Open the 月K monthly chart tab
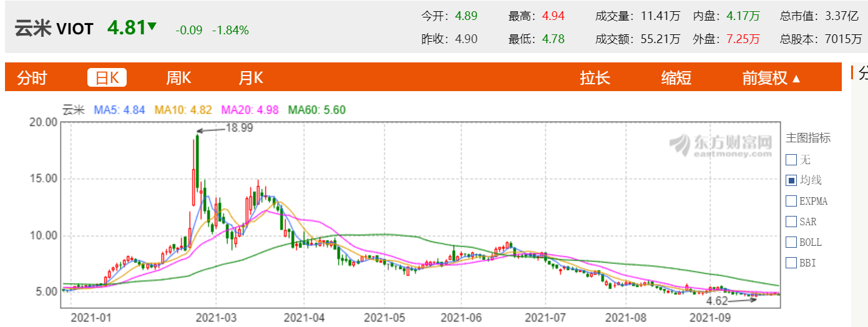 [251, 78]
